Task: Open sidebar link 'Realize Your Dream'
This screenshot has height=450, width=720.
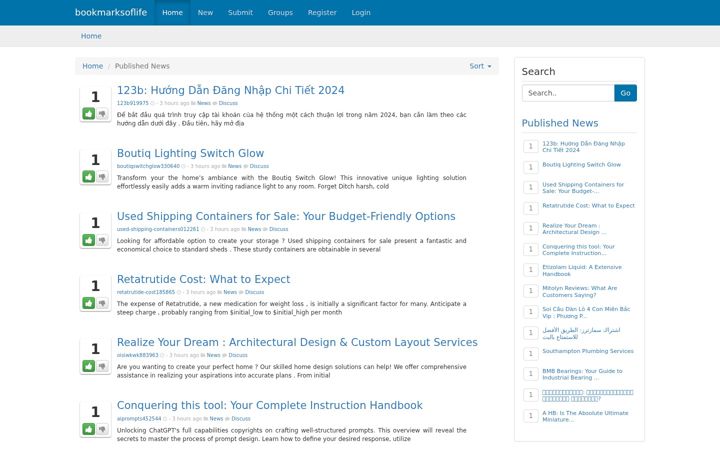Action: 574,229
